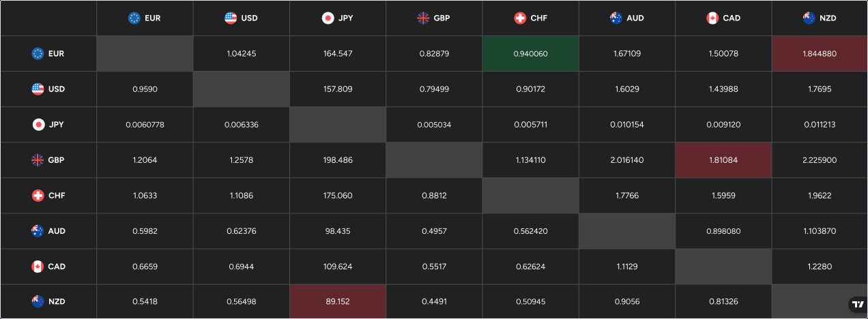The image size is (868, 319).
Task: Click the JPY row label
Action: (x=56, y=125)
